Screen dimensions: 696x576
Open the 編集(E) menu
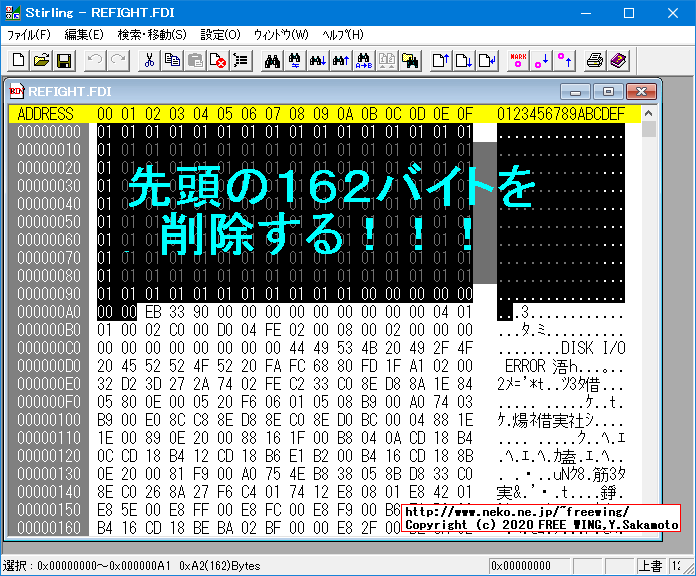[x=83, y=35]
